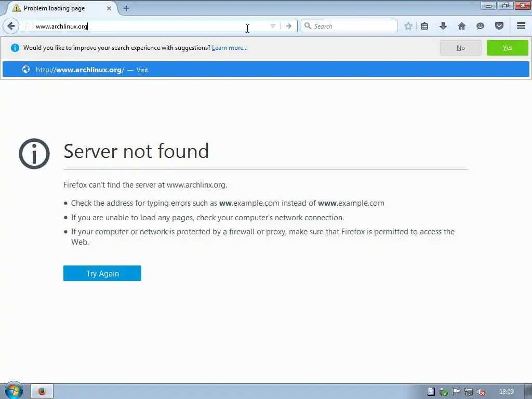
Task: Click the Show desktop strip at taskbar end
Action: point(529,392)
